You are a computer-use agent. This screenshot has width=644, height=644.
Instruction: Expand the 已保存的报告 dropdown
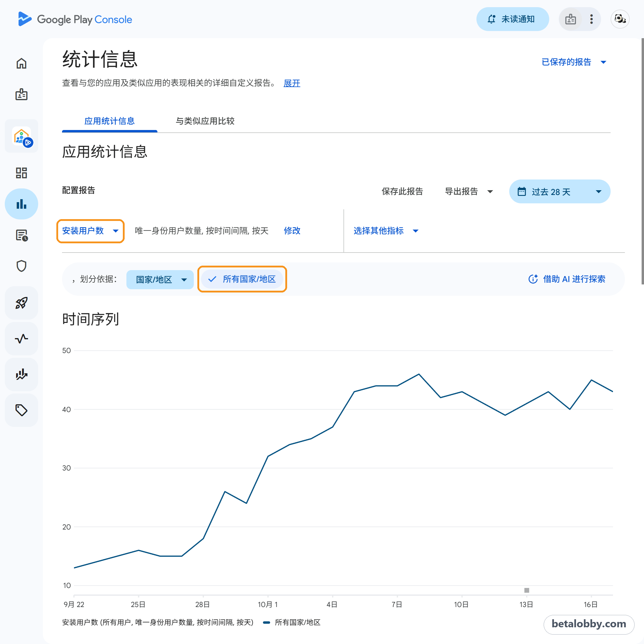(574, 62)
